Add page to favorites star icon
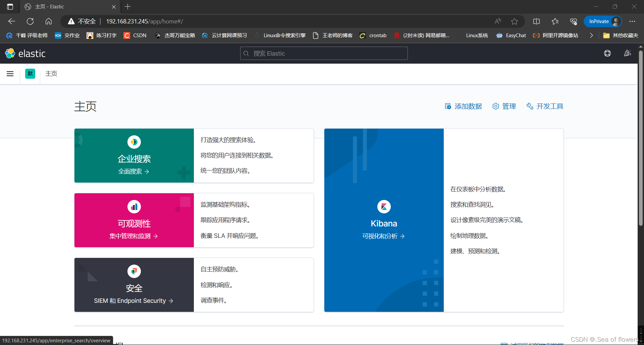644x345 pixels. point(515,21)
